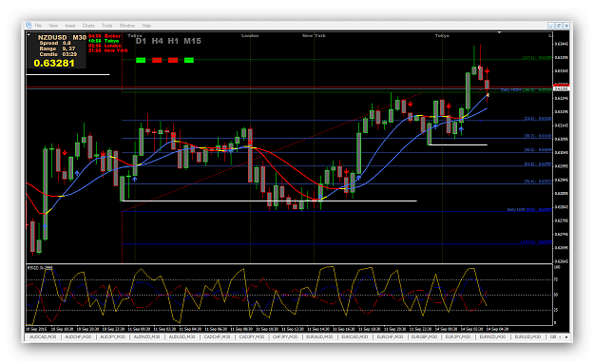Click the New York 21:56 session clock

pos(108,50)
